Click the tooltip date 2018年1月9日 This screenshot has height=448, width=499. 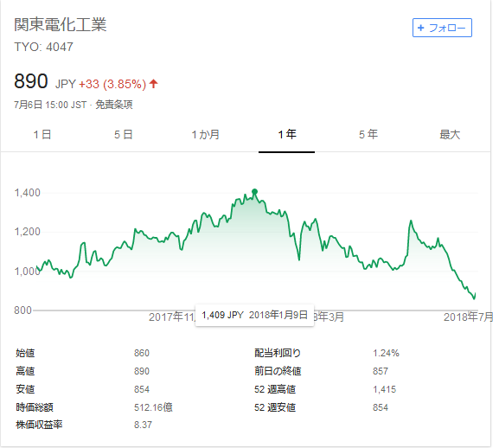[278, 315]
